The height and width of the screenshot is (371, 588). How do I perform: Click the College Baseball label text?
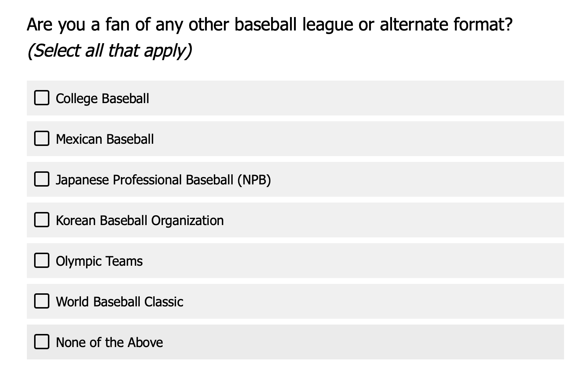102,98
